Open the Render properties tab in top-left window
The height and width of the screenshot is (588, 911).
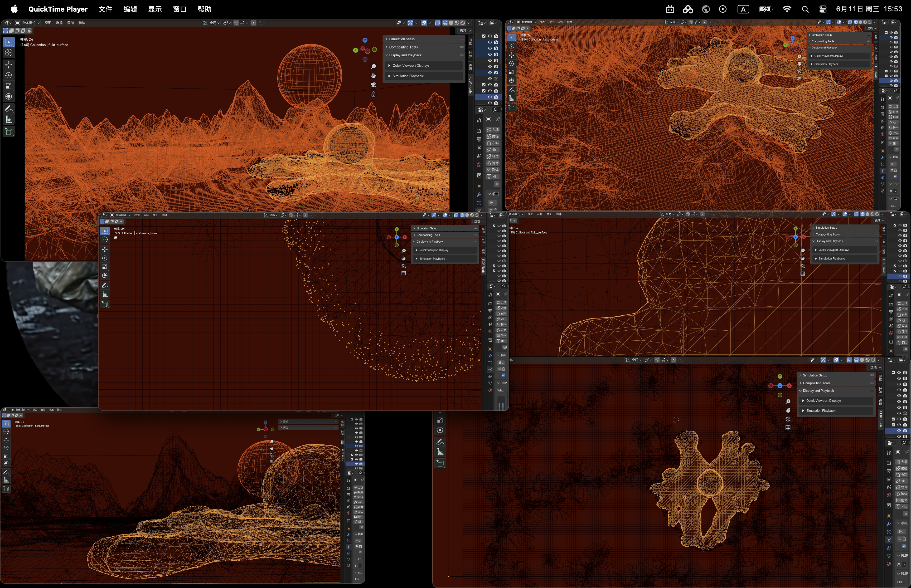click(x=479, y=131)
